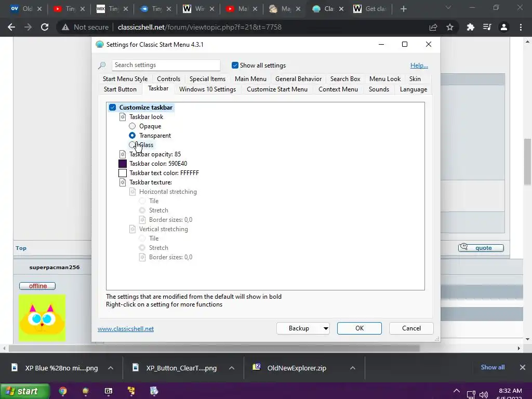Open the Sounds tab
Screen dimensions: 532x399
point(379,89)
